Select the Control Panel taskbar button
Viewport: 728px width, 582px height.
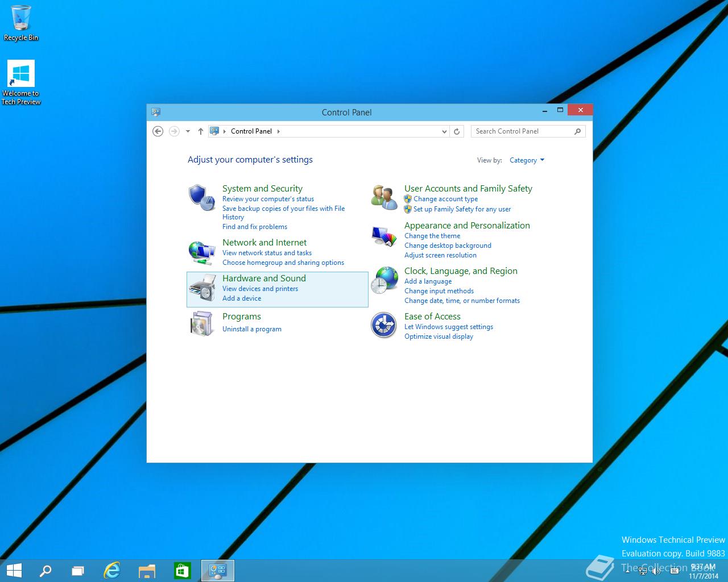pos(218,571)
